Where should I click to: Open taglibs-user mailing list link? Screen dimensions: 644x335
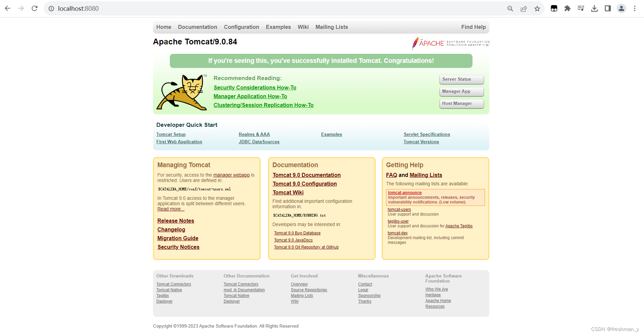click(398, 221)
